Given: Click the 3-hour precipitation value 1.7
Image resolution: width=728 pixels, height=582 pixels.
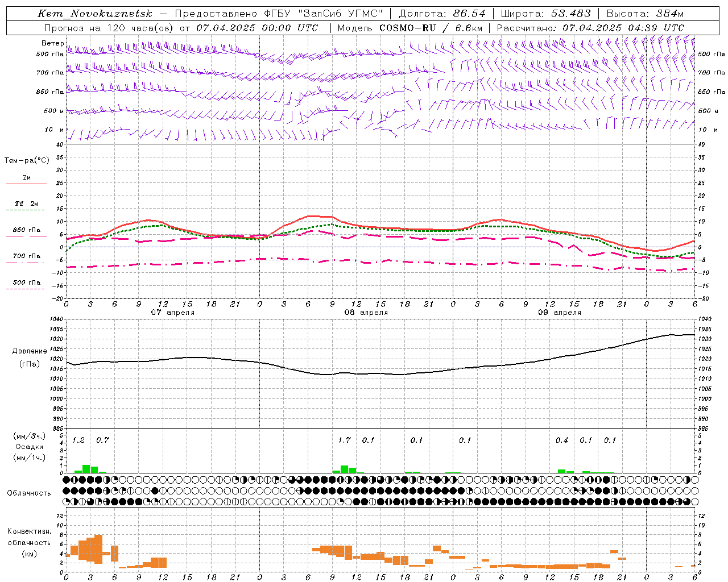Looking at the screenshot, I should point(344,440).
